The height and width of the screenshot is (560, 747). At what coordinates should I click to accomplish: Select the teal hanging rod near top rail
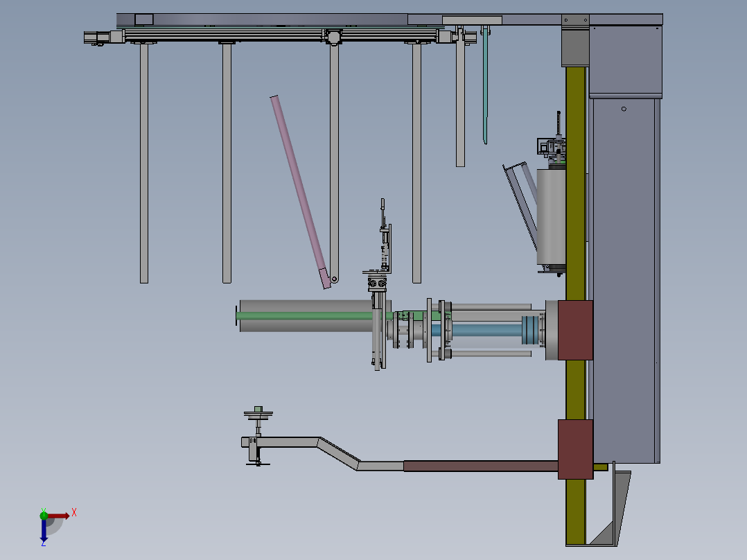tap(485, 85)
